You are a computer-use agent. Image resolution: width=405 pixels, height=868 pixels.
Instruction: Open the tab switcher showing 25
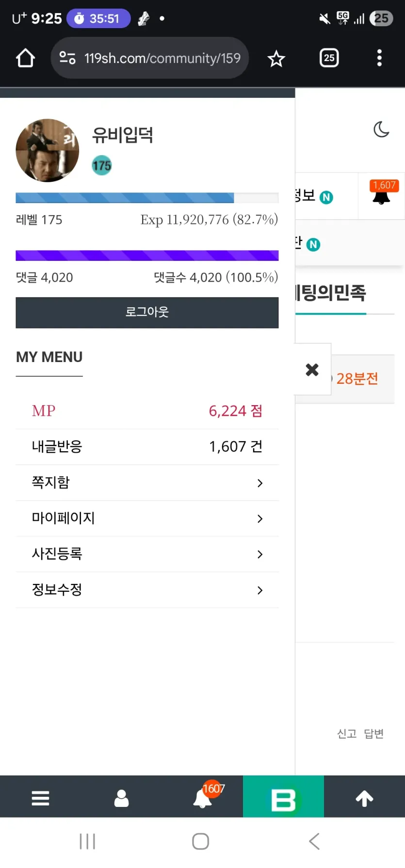329,58
